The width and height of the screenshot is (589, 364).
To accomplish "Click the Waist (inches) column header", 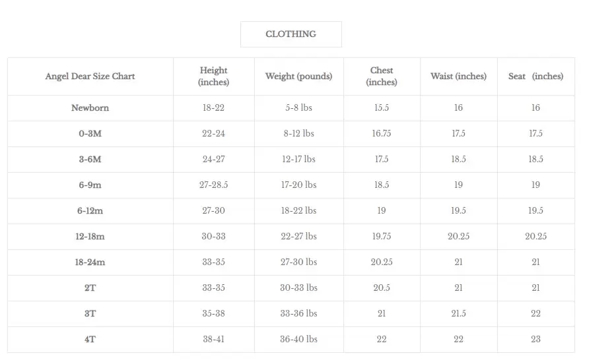I will (x=458, y=76).
